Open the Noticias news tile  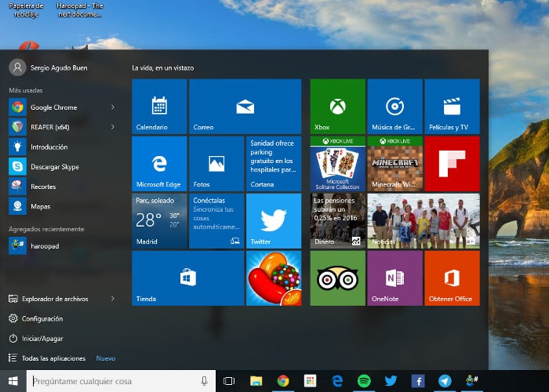click(424, 221)
